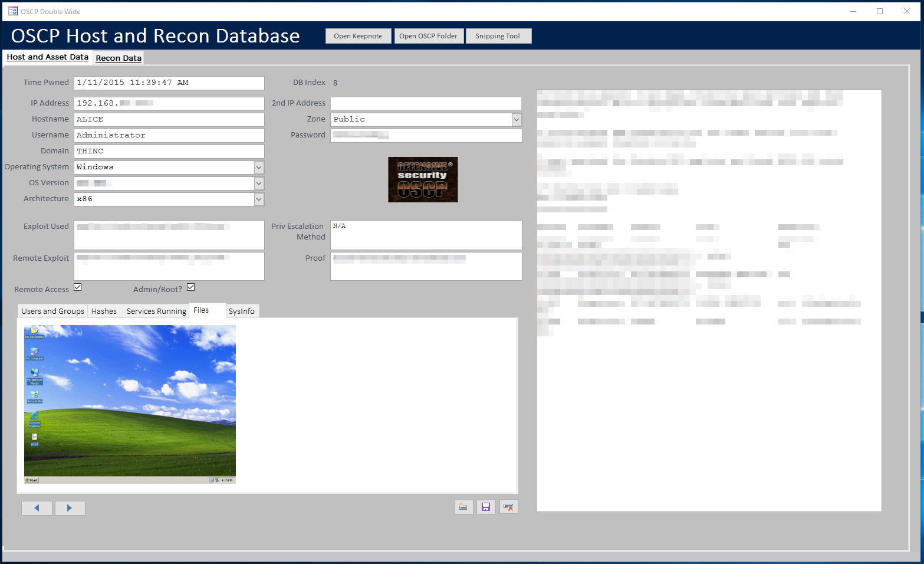This screenshot has width=924, height=564.
Task: Click the Domain field containing THINC
Action: [169, 152]
